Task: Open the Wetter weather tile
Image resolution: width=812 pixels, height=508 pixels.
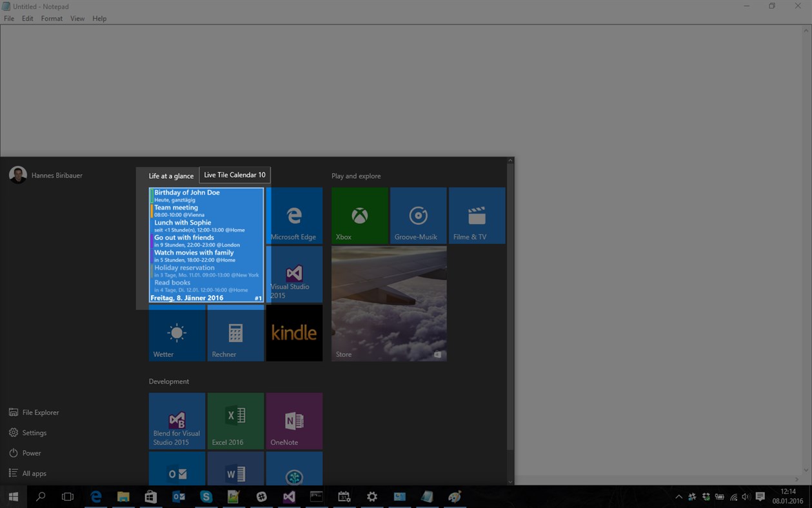Action: click(x=177, y=333)
